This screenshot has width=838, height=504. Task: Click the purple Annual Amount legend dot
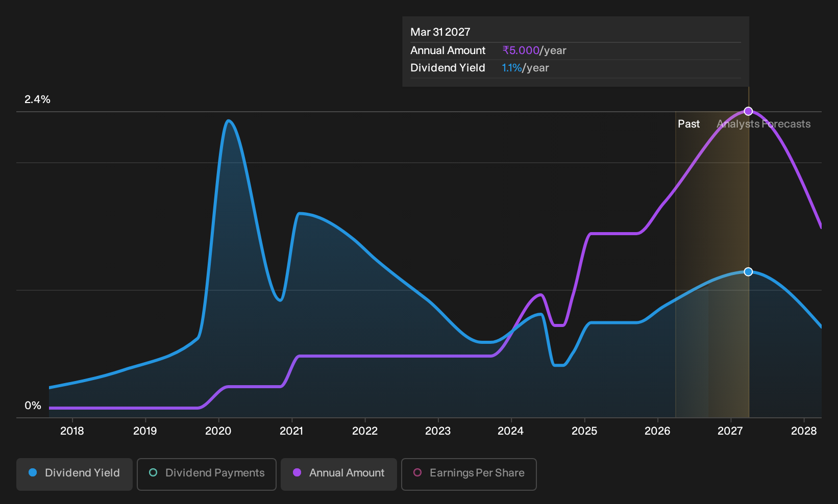click(x=297, y=472)
